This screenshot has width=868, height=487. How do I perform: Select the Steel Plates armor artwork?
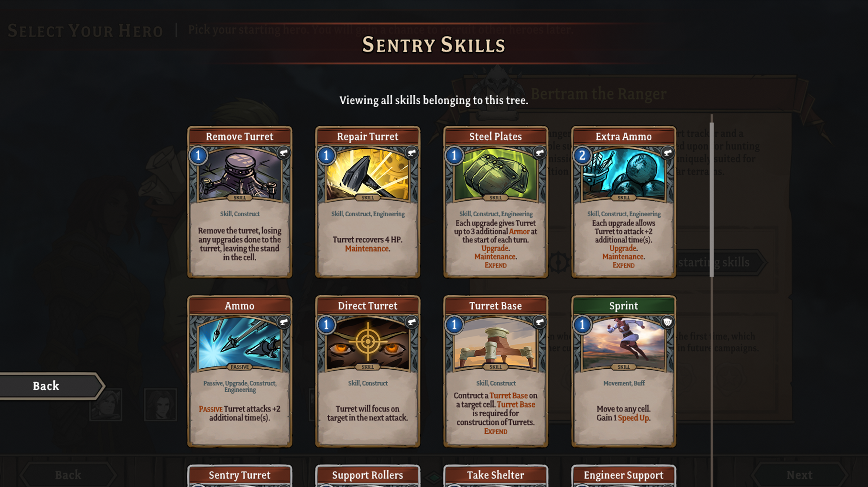click(496, 174)
